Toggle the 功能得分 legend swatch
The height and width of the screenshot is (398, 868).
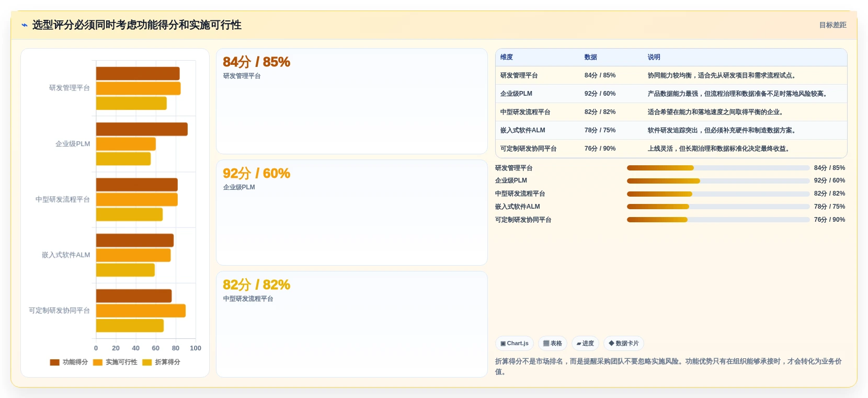point(55,362)
